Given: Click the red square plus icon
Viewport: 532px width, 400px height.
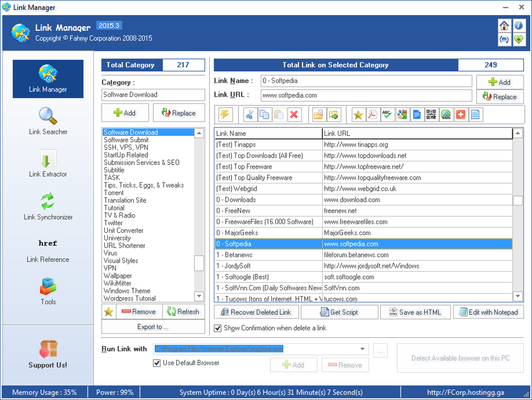Looking at the screenshot, I should point(461,115).
